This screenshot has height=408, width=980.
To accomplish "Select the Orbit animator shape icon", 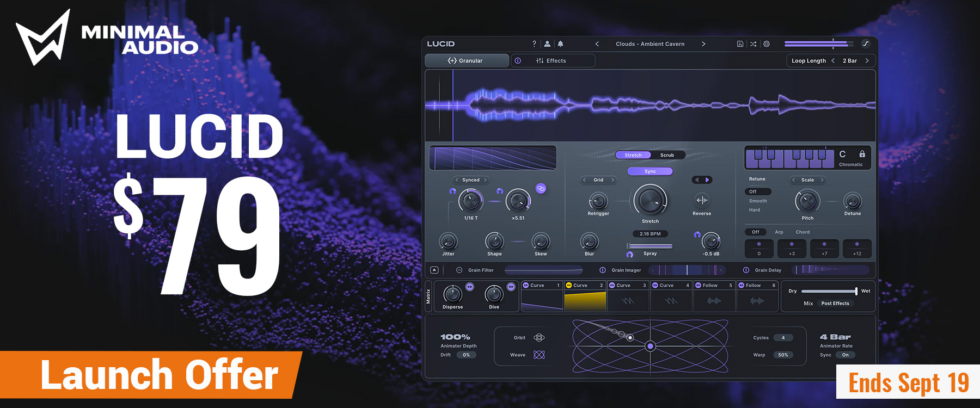I will tap(539, 337).
